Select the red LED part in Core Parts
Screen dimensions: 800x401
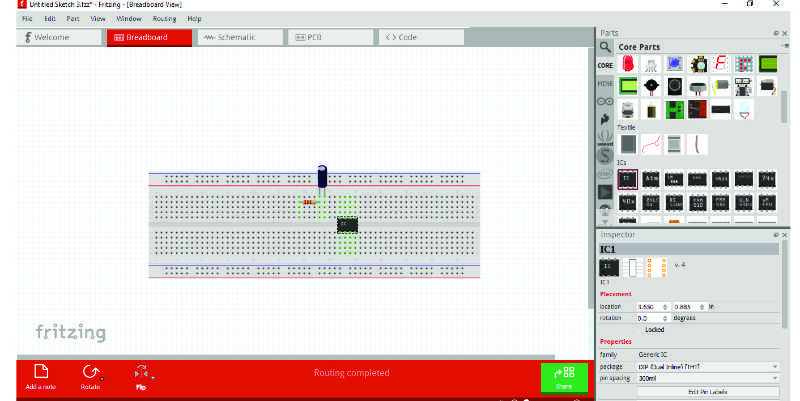[x=628, y=64]
